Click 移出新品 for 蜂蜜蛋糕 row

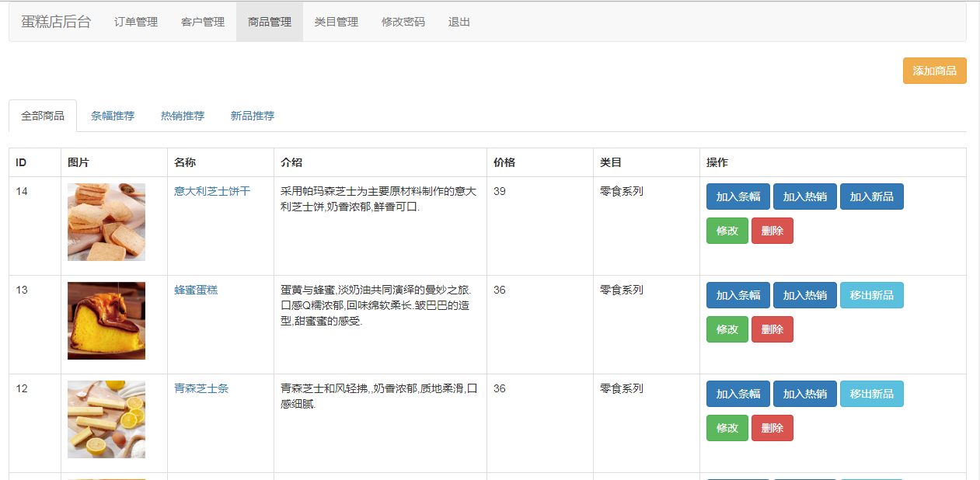[872, 295]
